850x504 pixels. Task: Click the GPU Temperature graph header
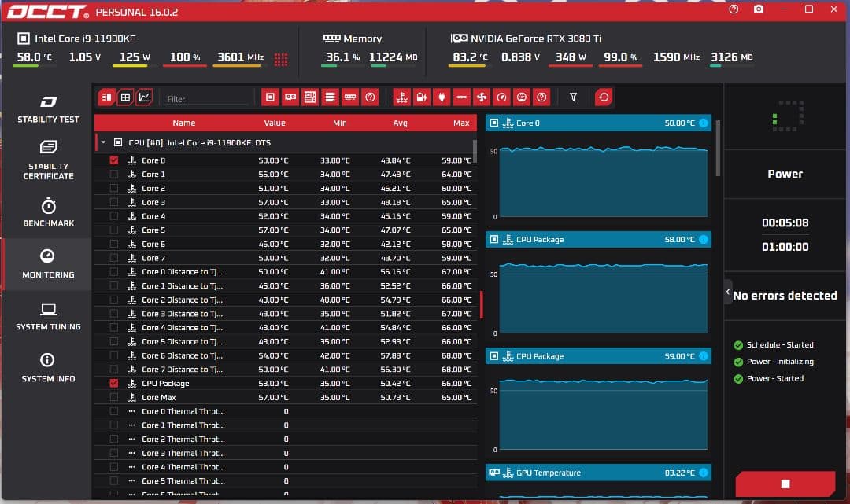tap(598, 473)
